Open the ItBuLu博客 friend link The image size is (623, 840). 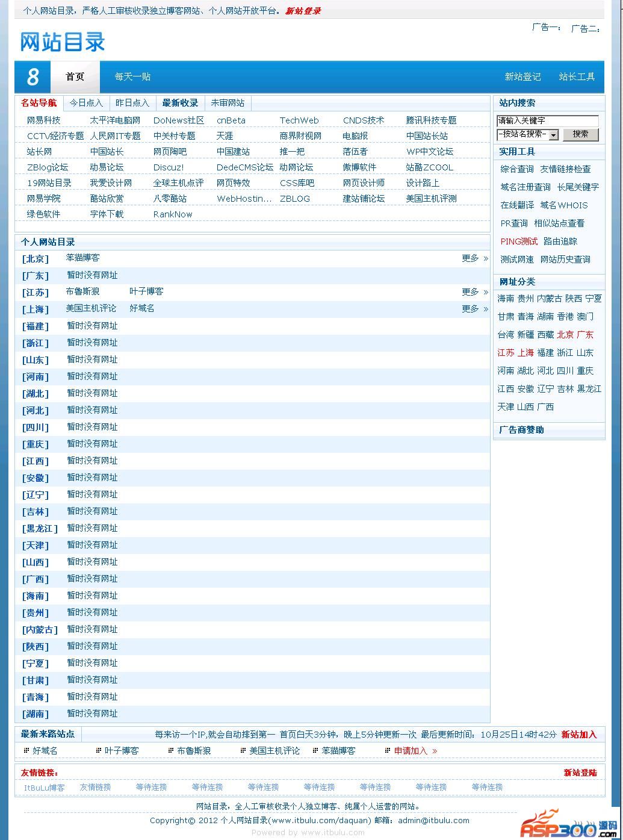click(45, 788)
